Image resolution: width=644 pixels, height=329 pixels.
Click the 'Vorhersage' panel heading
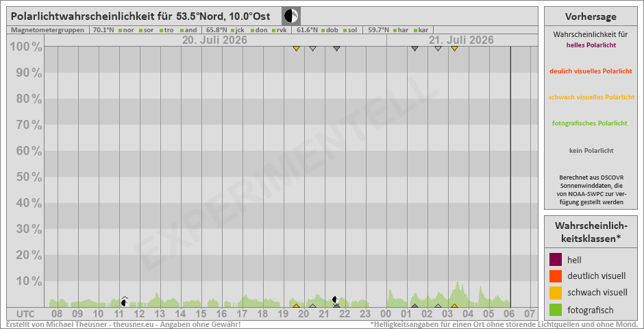591,16
